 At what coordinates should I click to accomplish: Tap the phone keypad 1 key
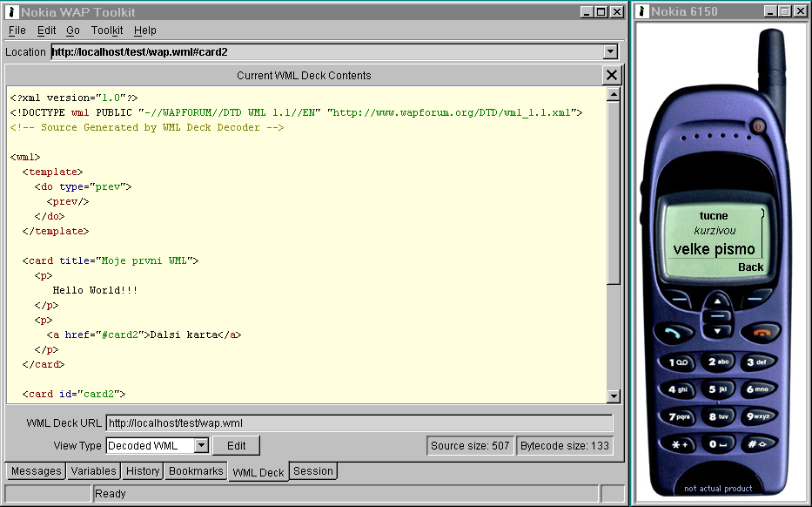click(x=678, y=362)
